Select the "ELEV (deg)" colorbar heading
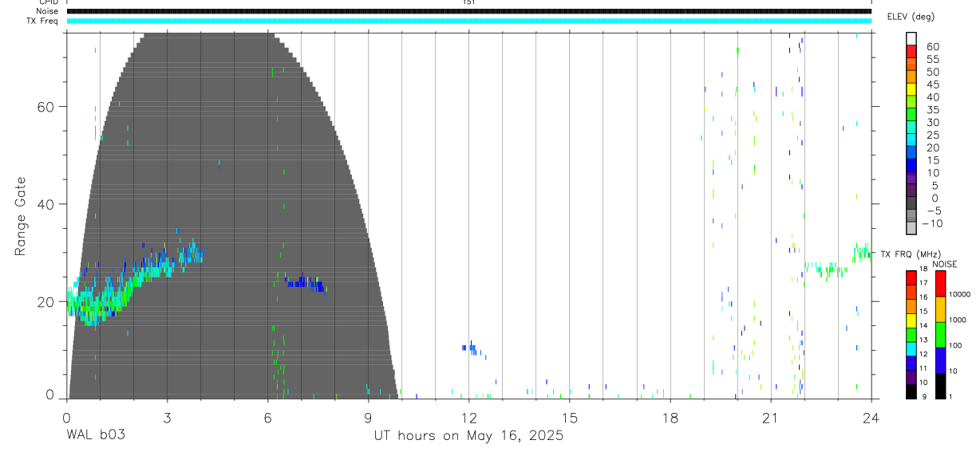 (x=911, y=17)
